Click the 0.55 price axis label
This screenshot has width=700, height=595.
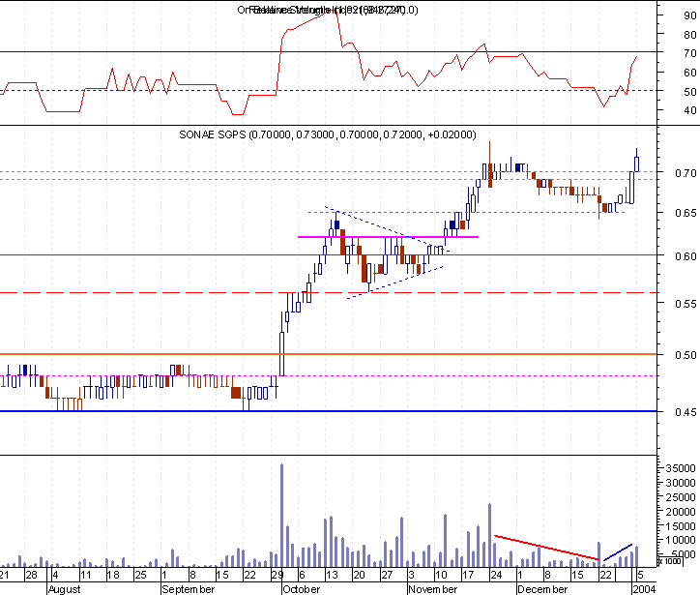[x=685, y=304]
